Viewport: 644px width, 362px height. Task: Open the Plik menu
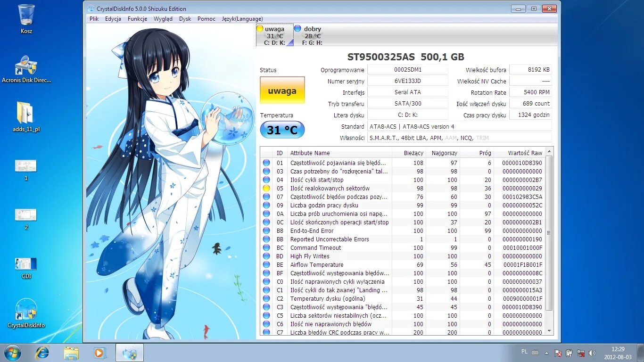click(94, 19)
